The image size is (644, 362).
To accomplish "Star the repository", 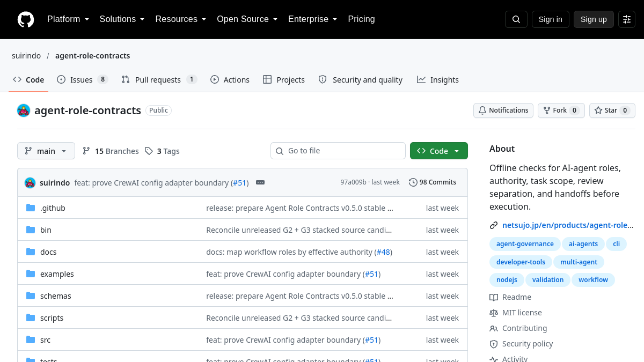I will coord(612,110).
